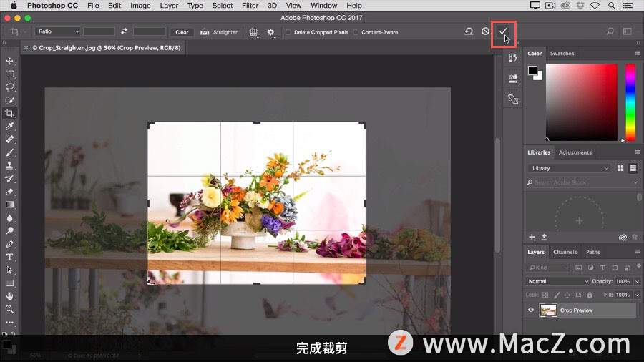The height and width of the screenshot is (362, 644).
Task: Open the macOS Spotlight search icon
Action: 611,6
